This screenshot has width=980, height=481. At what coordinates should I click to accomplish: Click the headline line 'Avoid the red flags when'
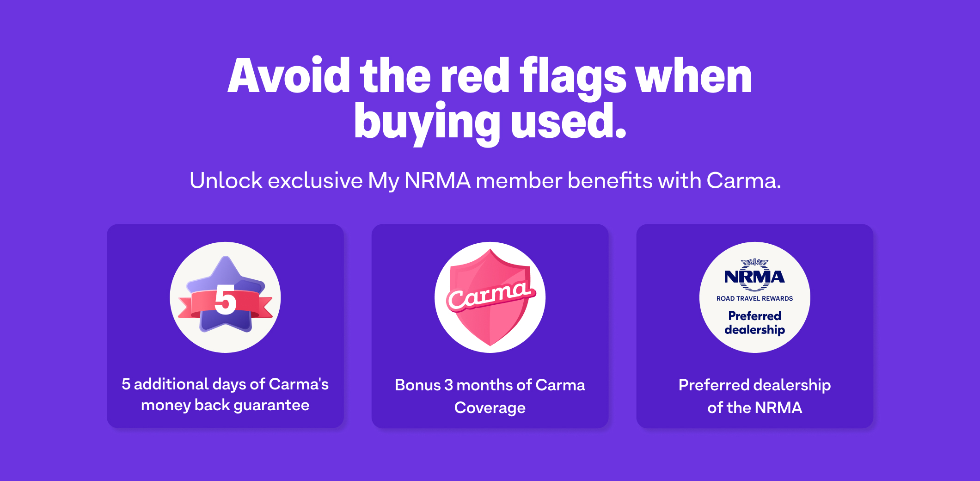[490, 76]
